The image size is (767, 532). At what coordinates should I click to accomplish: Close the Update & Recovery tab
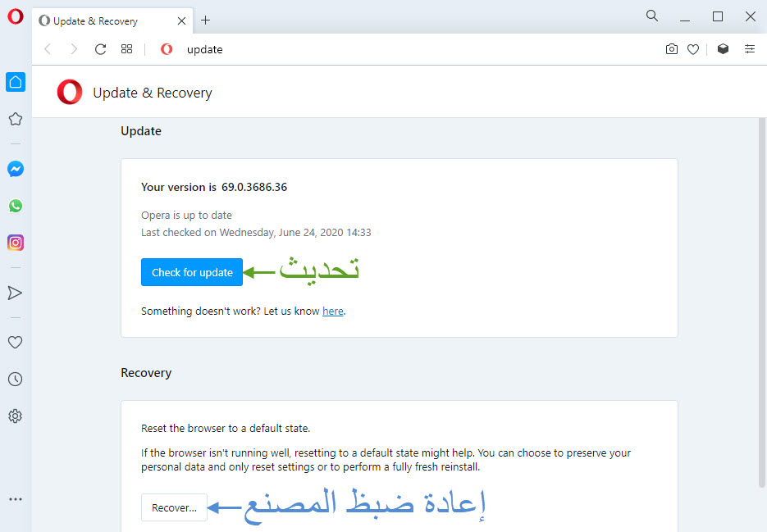click(181, 21)
